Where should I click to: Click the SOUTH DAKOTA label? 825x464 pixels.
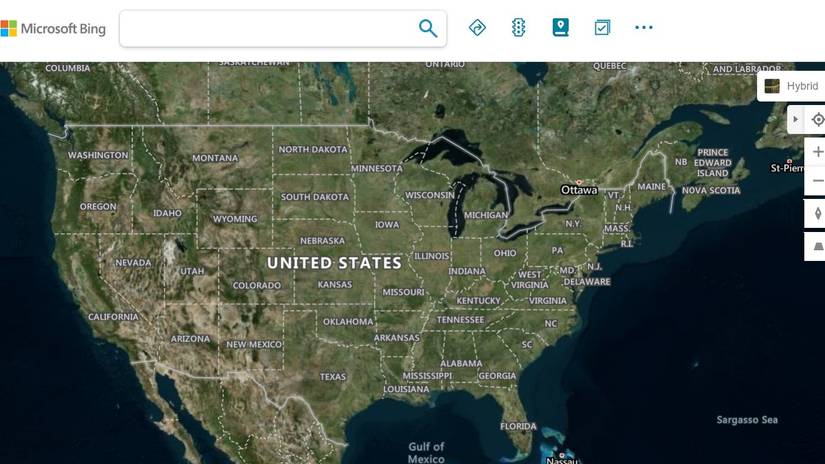(315, 197)
